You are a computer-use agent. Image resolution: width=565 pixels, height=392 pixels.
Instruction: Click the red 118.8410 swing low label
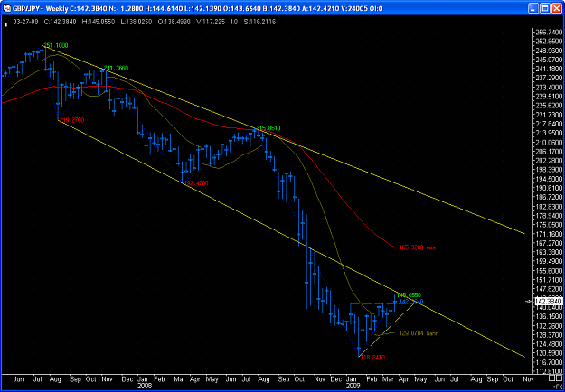point(373,358)
